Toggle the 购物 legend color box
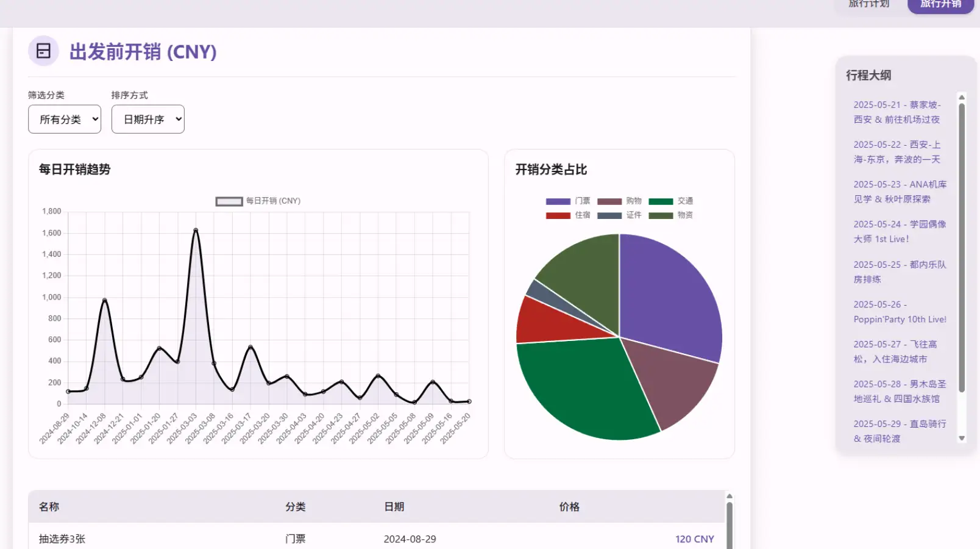980x549 pixels. [x=609, y=201]
